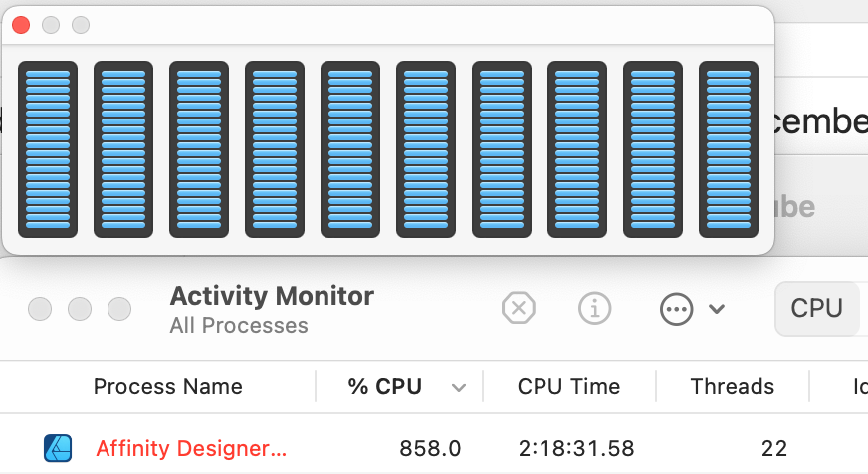Sort by the CPU Time column
Image resolution: width=868 pixels, height=474 pixels.
click(x=568, y=386)
